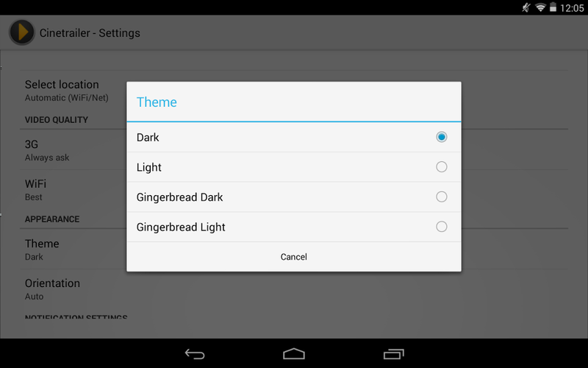The height and width of the screenshot is (368, 588).
Task: Tap the battery status icon
Action: pyautogui.click(x=553, y=7)
